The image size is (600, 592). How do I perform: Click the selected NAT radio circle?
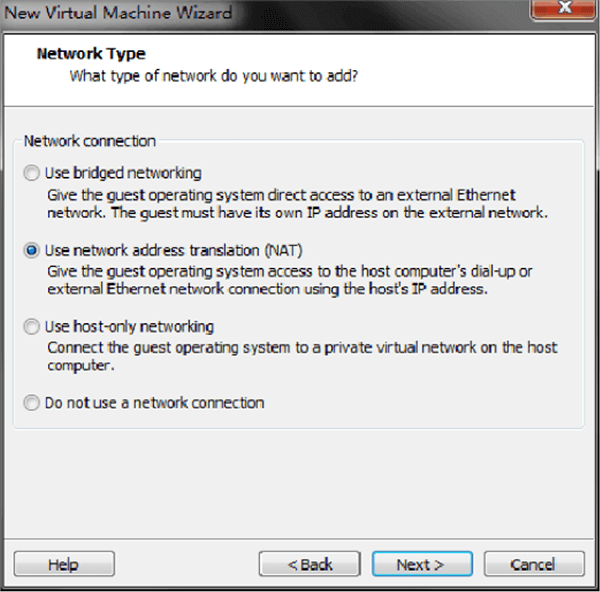coord(33,250)
